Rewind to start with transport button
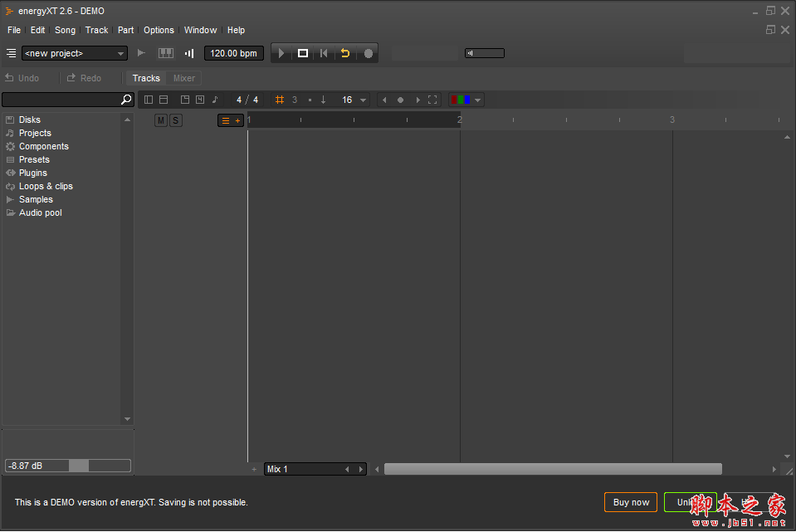The image size is (796, 532). coord(324,53)
